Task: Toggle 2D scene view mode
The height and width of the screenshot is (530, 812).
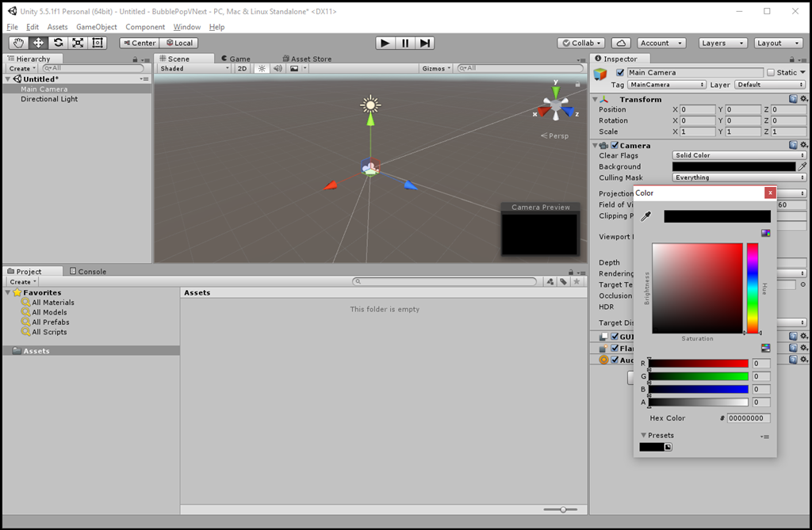Action: click(242, 68)
